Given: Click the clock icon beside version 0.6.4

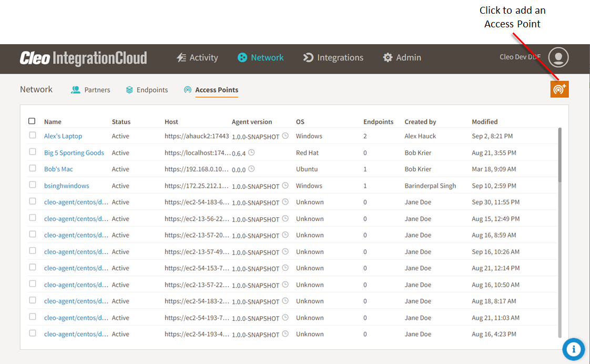Looking at the screenshot, I should click(251, 153).
